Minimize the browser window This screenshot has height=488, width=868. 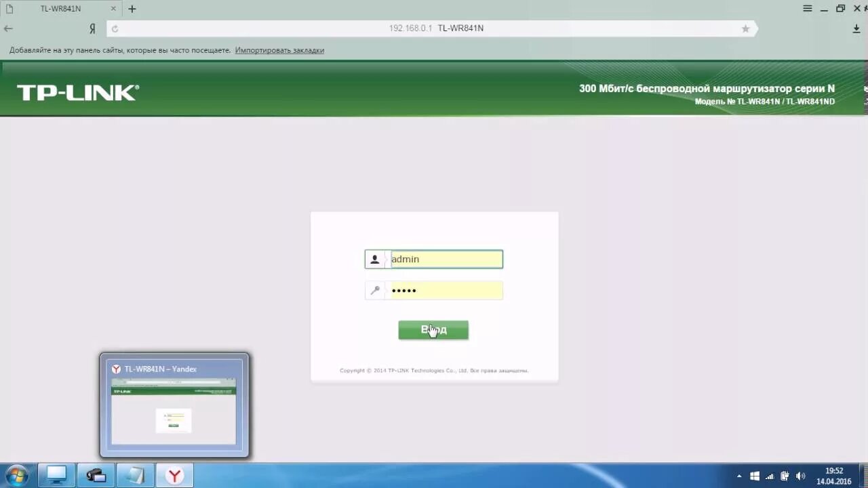pyautogui.click(x=824, y=9)
